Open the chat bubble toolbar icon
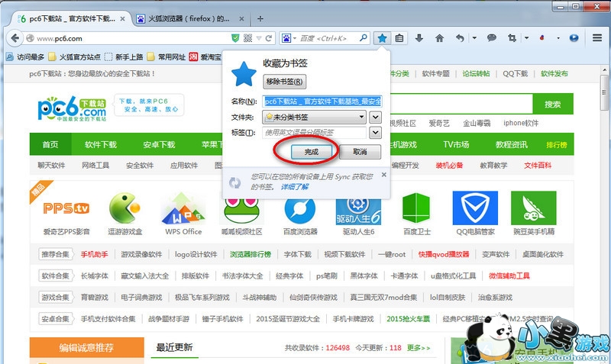Screen dimensions: 611x364 pos(492,37)
